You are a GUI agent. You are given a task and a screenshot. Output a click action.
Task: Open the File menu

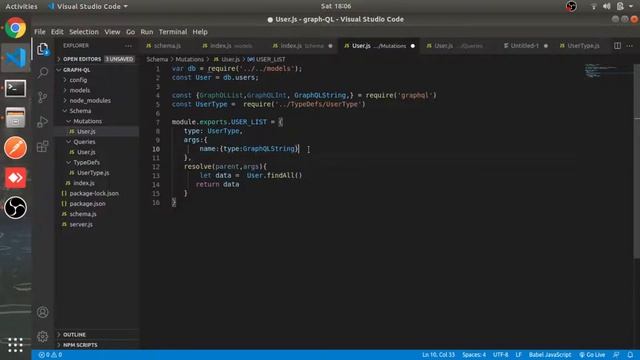40,32
